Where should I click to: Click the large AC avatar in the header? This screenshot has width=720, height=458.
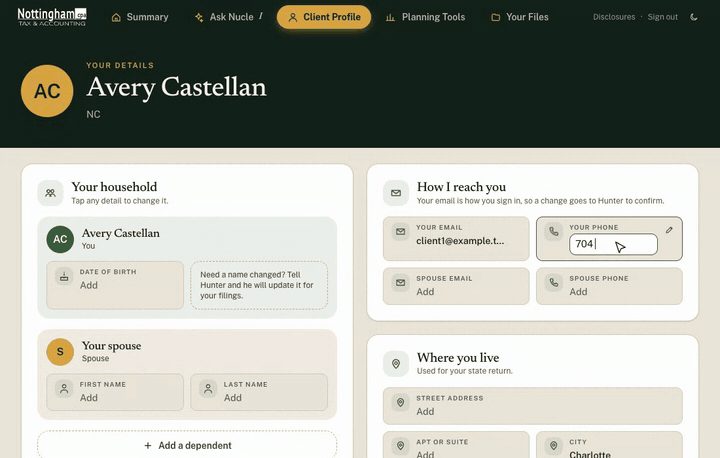pyautogui.click(x=47, y=91)
